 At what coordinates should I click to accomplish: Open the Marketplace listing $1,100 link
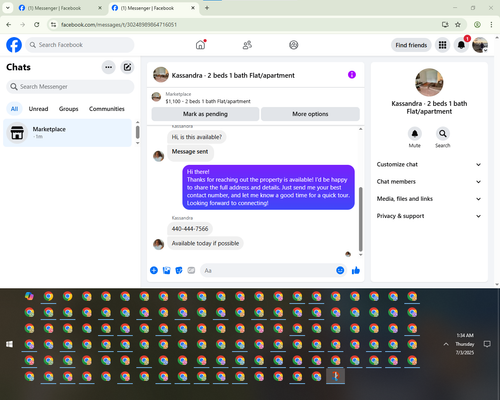[x=208, y=101]
